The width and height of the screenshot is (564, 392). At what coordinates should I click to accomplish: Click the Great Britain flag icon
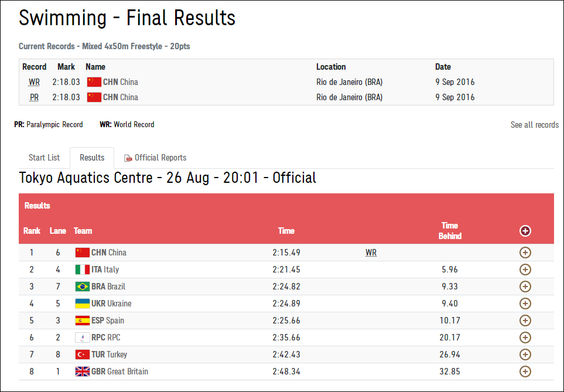[82, 371]
